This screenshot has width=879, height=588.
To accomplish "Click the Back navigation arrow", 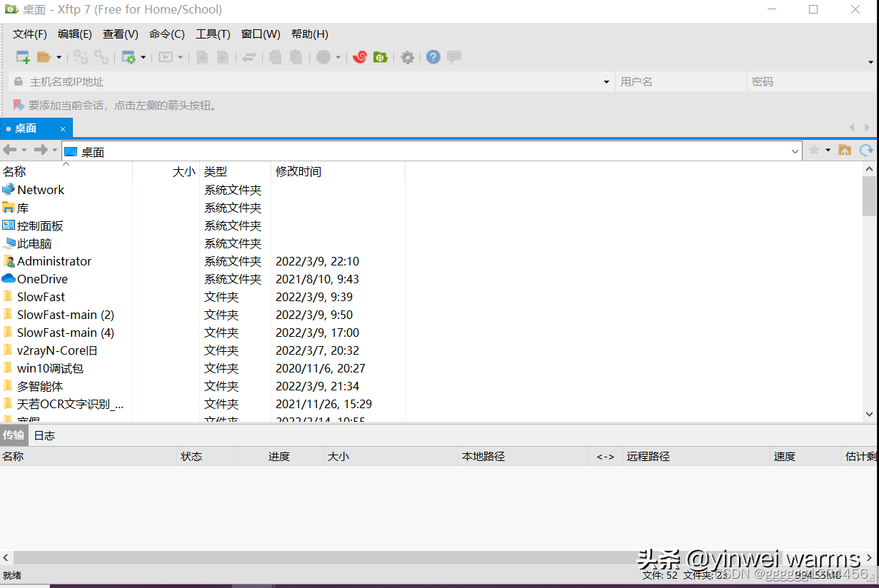I will click(x=9, y=150).
